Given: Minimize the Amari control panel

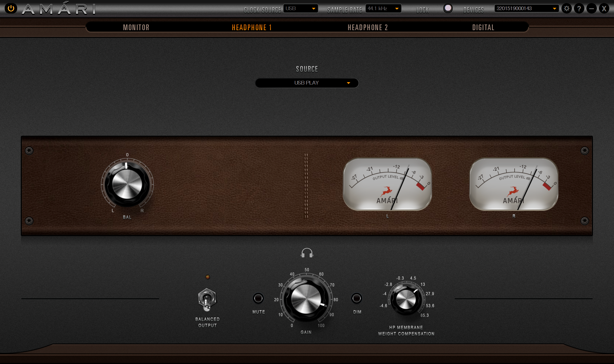Looking at the screenshot, I should pyautogui.click(x=591, y=9).
